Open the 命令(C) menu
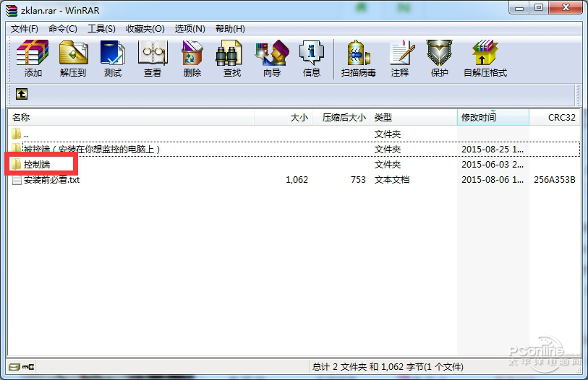 63,29
